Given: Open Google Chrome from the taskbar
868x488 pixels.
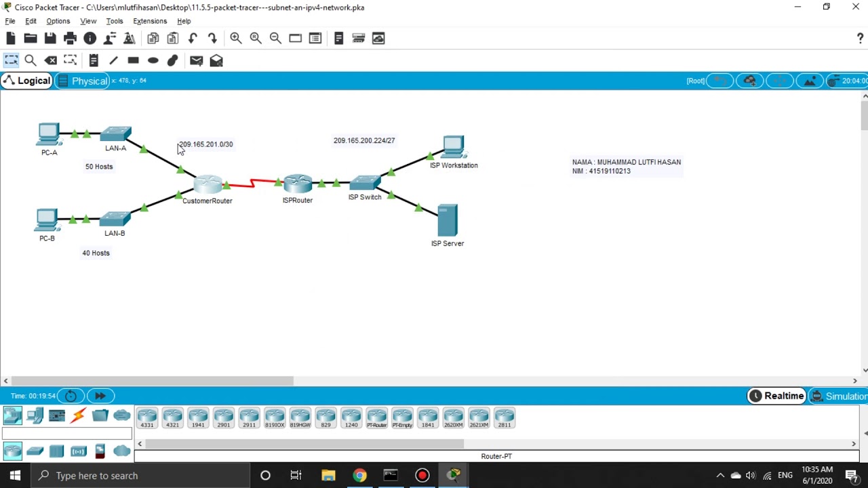Looking at the screenshot, I should [359, 476].
